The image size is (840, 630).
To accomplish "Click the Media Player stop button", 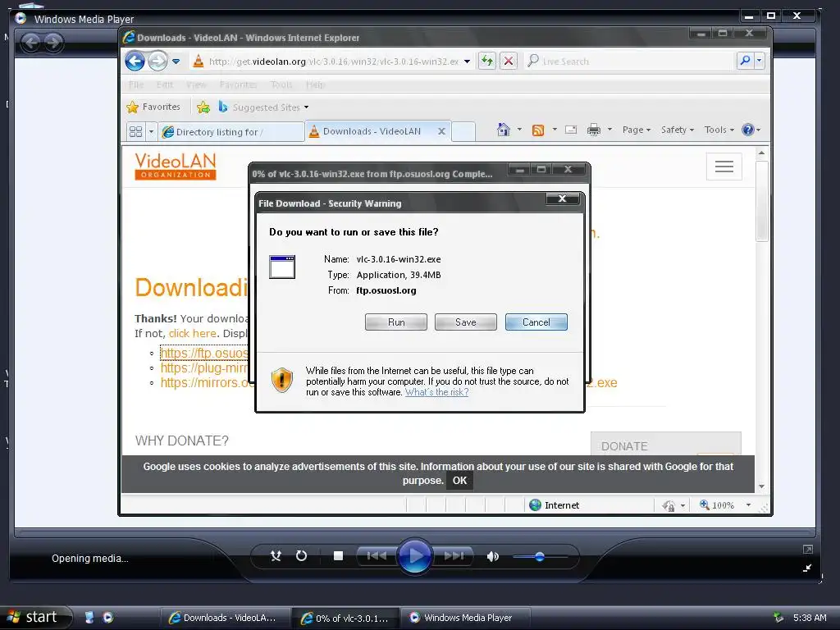I will click(338, 556).
